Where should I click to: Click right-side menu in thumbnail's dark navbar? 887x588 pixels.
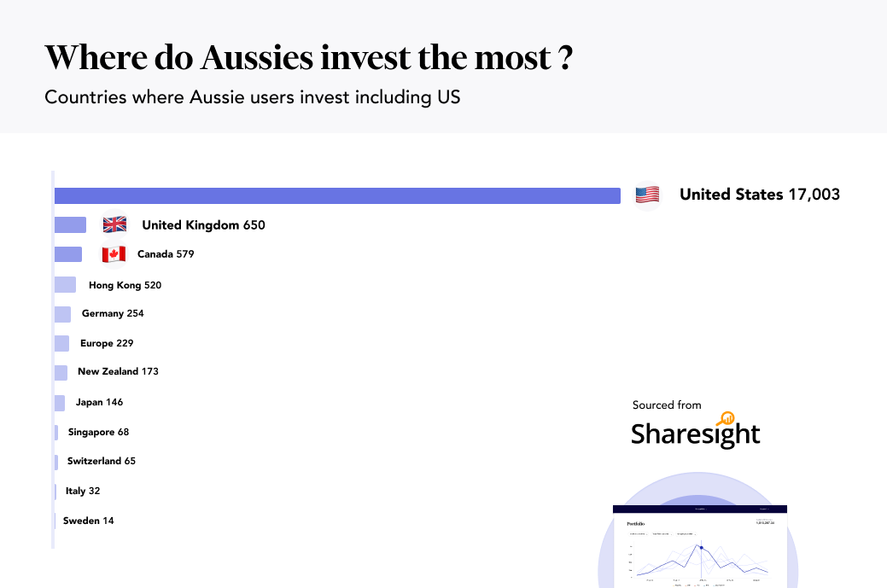click(x=764, y=509)
